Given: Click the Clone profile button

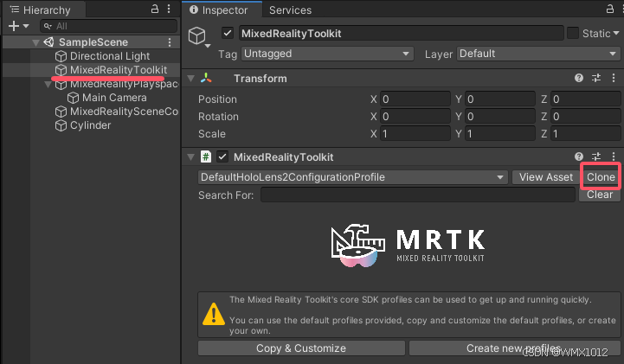Looking at the screenshot, I should pyautogui.click(x=601, y=177).
